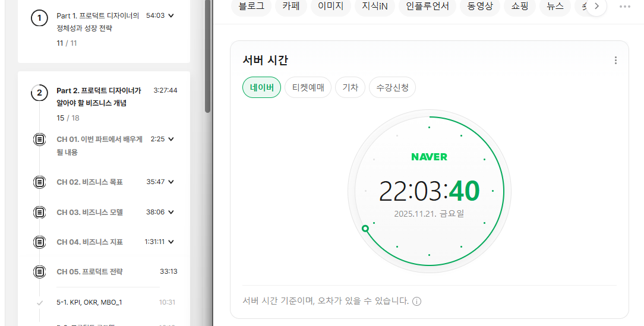Click the Part 2 progress count 15 / 18
Screen dimensions: 644x326
point(68,118)
